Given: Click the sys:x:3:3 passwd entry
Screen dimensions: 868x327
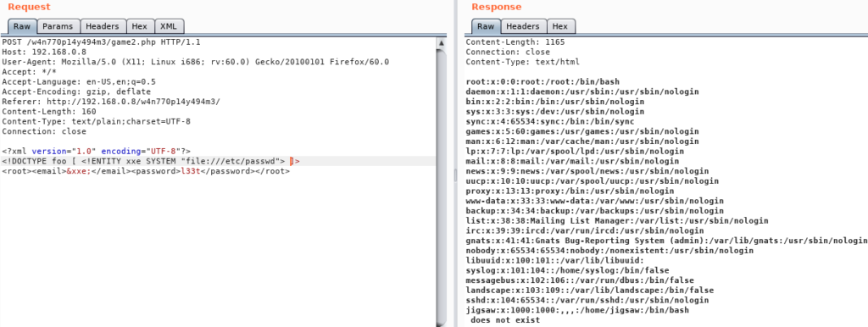Looking at the screenshot, I should pyautogui.click(x=554, y=111).
